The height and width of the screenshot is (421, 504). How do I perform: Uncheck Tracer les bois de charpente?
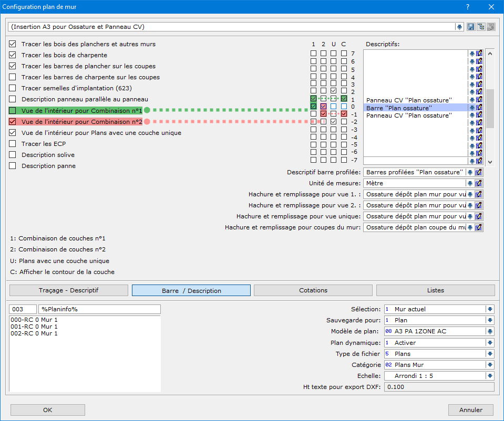click(13, 55)
